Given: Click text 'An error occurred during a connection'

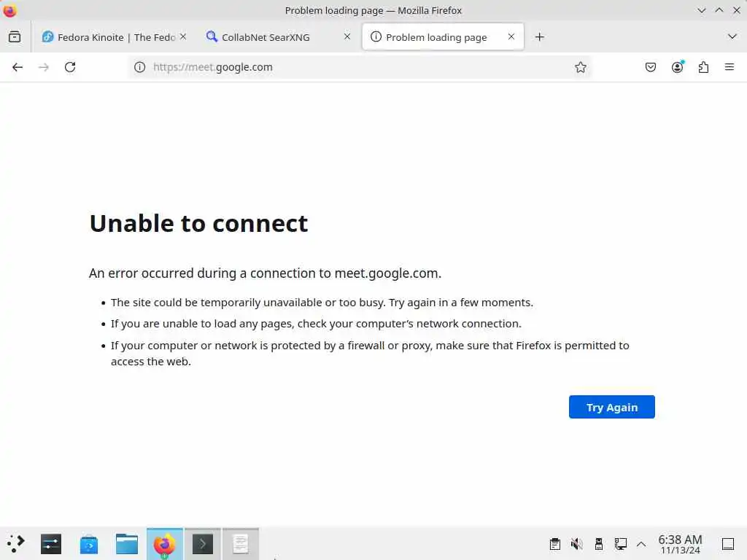Looking at the screenshot, I should pyautogui.click(x=266, y=273).
